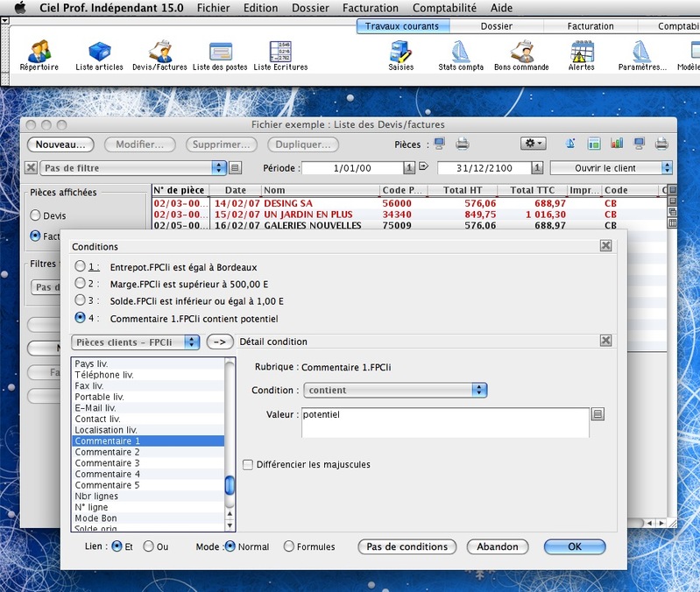Screen dimensions: 700x592
Task: Click the table layout icon in the list toolbar
Action: click(594, 144)
